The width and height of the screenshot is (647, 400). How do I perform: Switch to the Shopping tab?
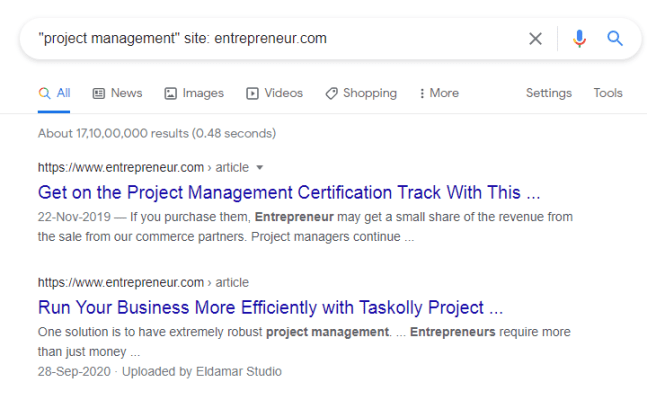[361, 93]
